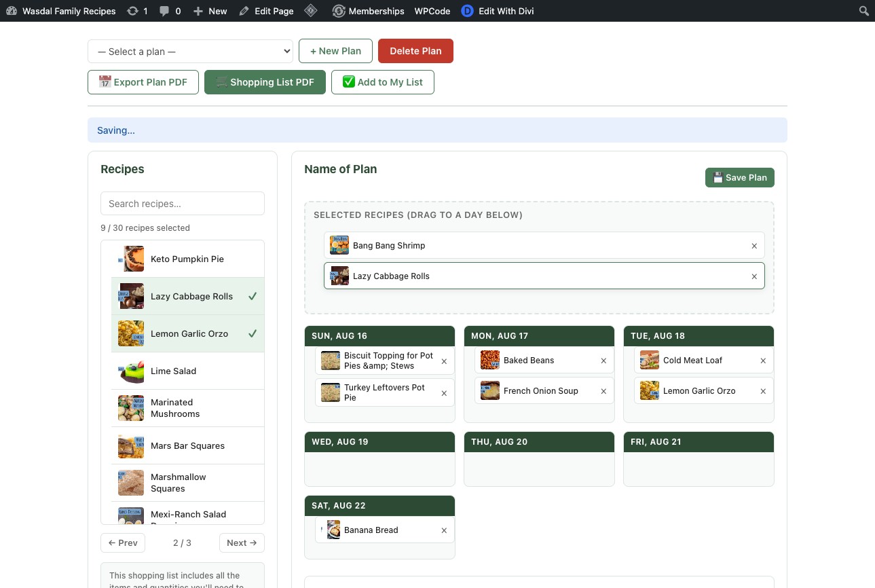
Task: Remove Bang Bang Shrimp with its x icon
Action: tap(754, 246)
